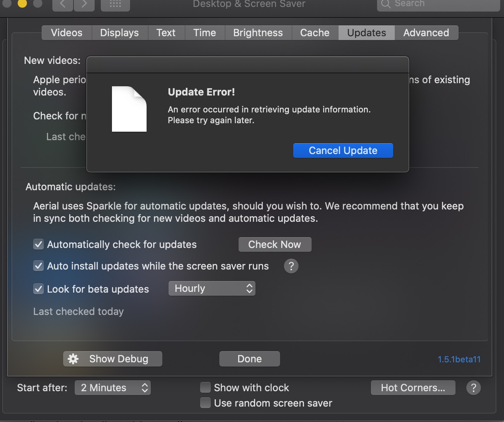This screenshot has height=422, width=504.
Task: Enable Use random screen saver
Action: [205, 403]
